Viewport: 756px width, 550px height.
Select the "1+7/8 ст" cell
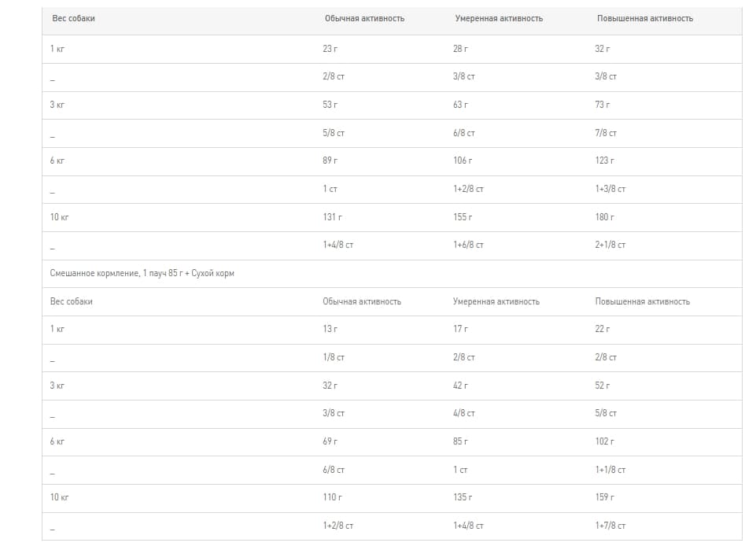610,526
